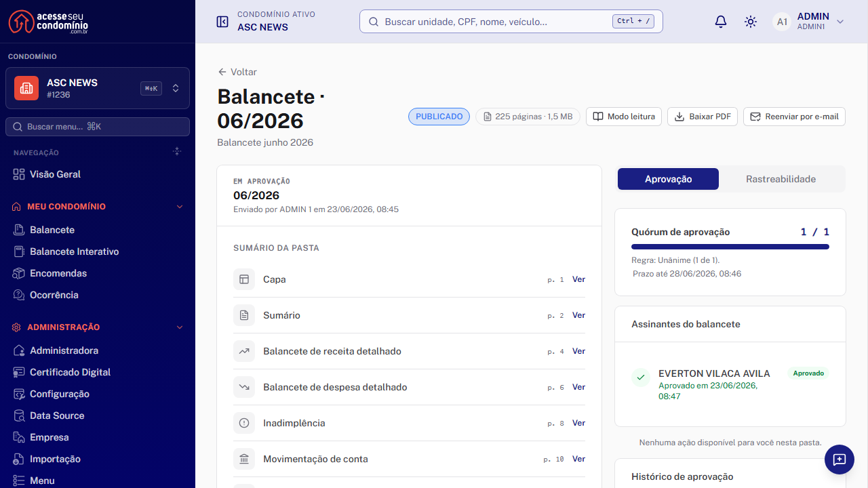
Task: Click the Acesse Seu Condomínio logo
Action: click(x=49, y=22)
